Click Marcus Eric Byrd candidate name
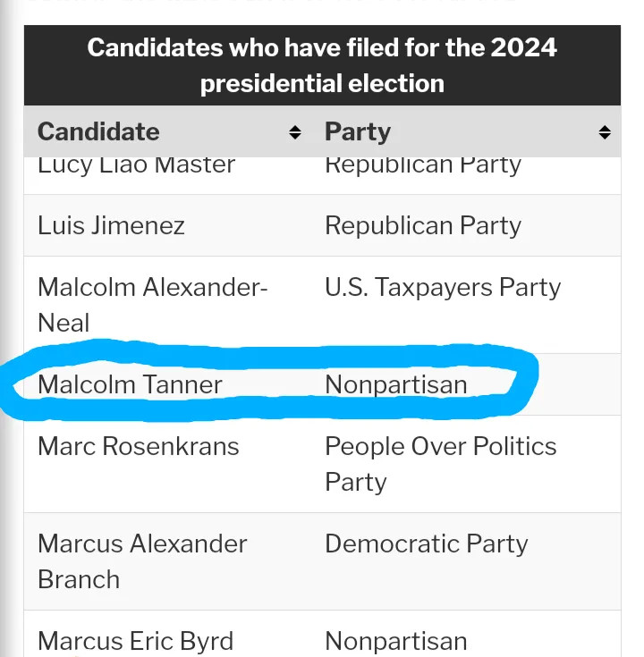This screenshot has height=657, width=644. coord(135,641)
